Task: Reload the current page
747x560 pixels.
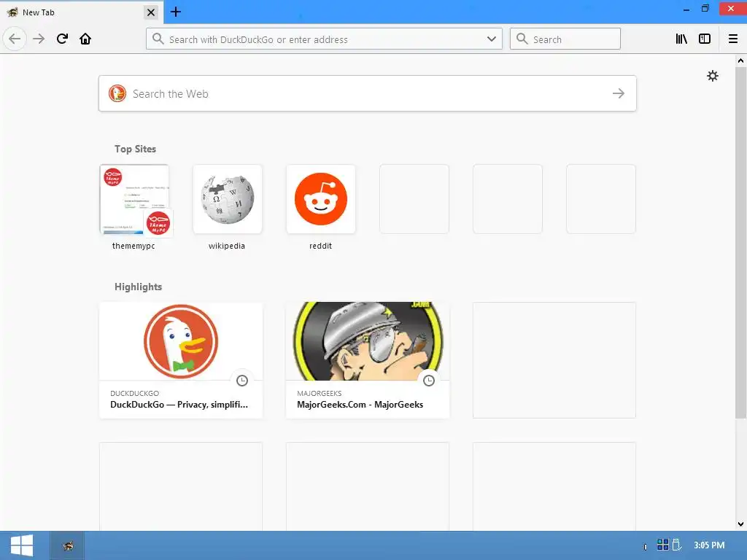Action: pos(62,39)
